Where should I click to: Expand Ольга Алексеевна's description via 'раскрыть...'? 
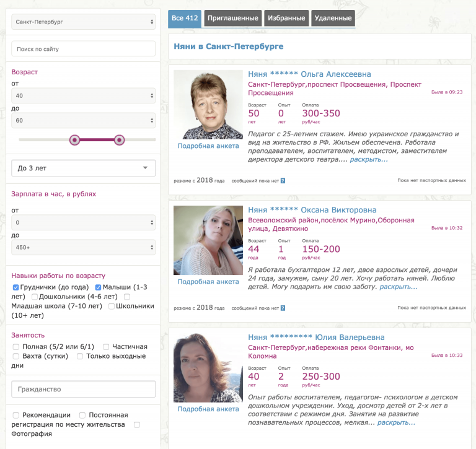369,160
